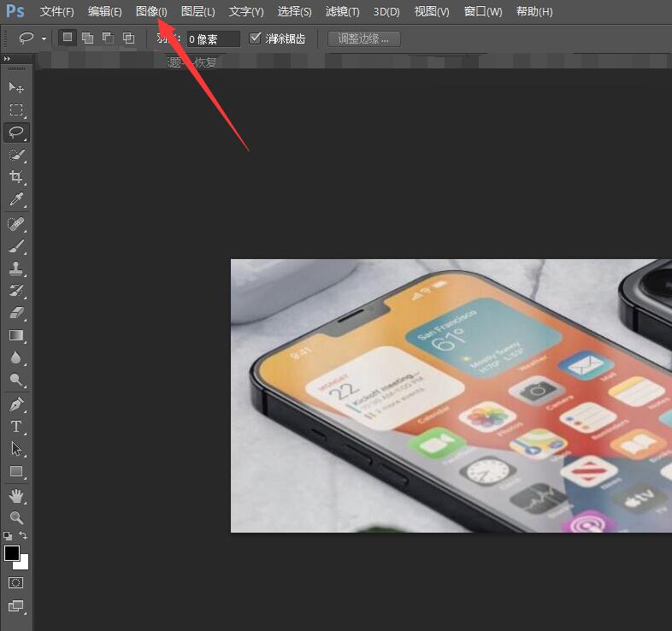
Task: Open the 3D(D) menu
Action: click(386, 11)
